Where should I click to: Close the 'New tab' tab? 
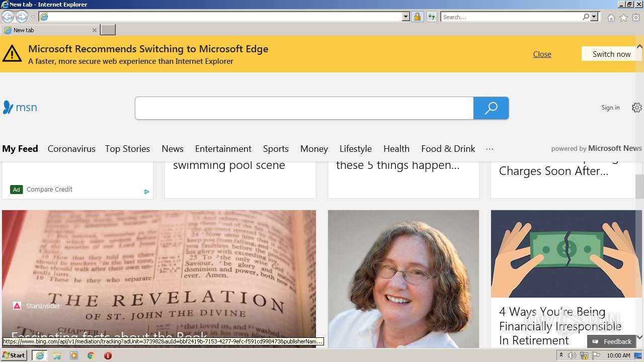coord(94,30)
